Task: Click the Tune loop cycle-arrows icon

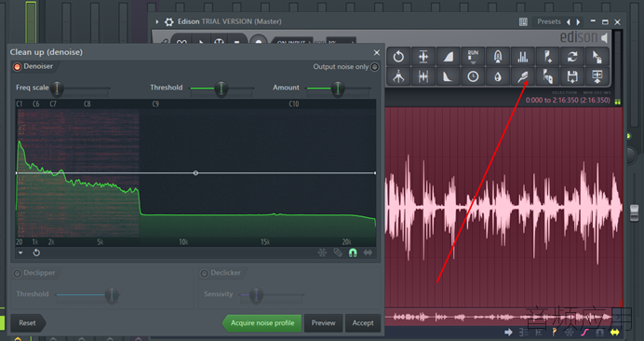Action: 572,56
